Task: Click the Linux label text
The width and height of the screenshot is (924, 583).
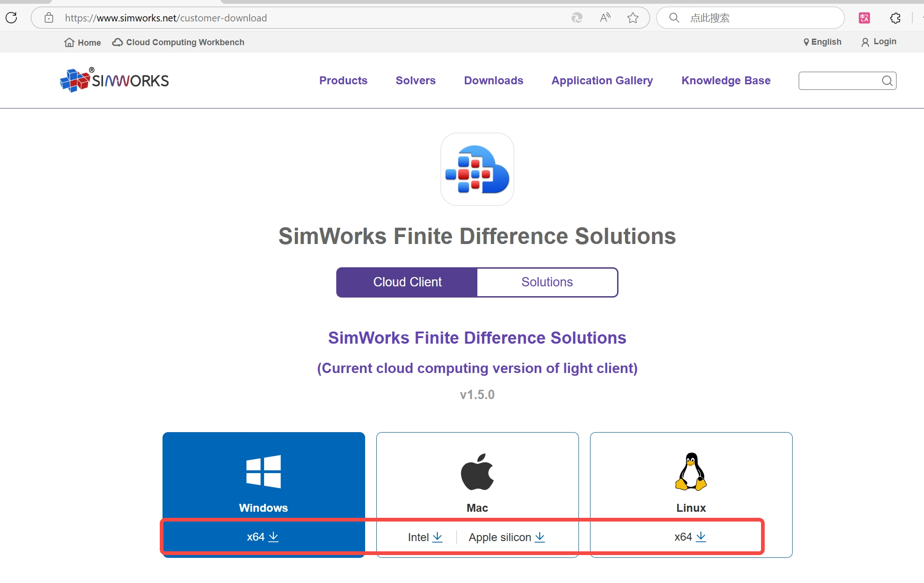Action: point(691,508)
